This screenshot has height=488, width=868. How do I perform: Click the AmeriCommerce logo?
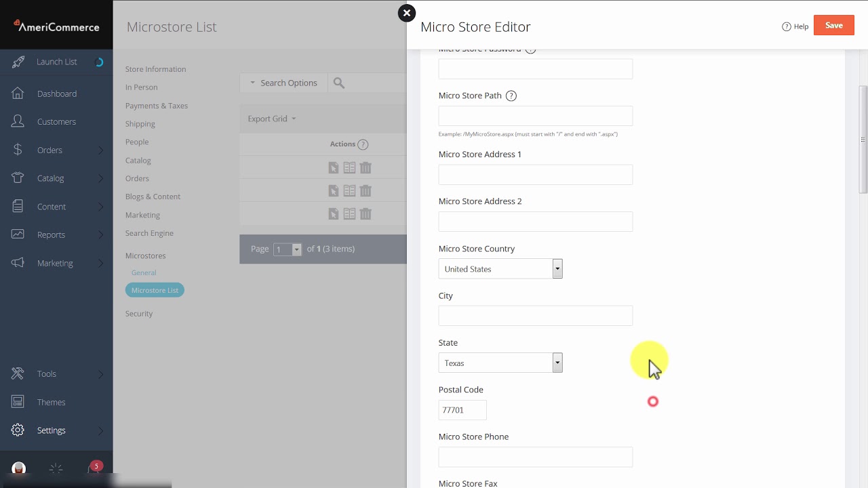pyautogui.click(x=57, y=26)
